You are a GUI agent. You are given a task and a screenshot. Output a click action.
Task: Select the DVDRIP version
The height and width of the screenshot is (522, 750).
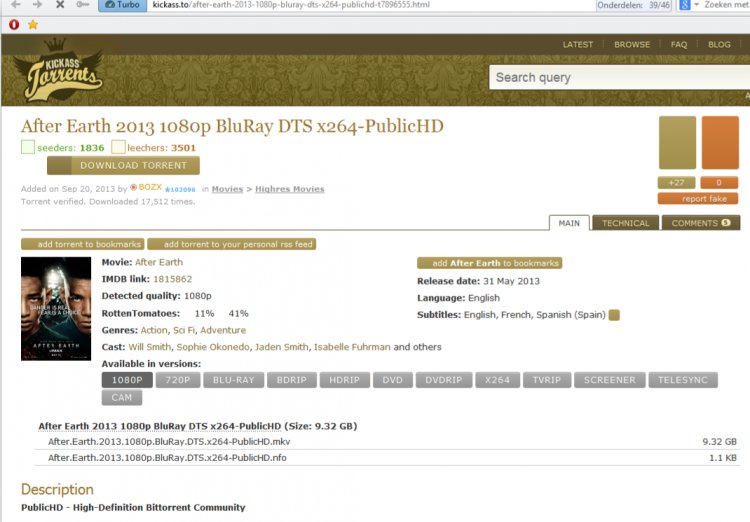[x=444, y=380]
